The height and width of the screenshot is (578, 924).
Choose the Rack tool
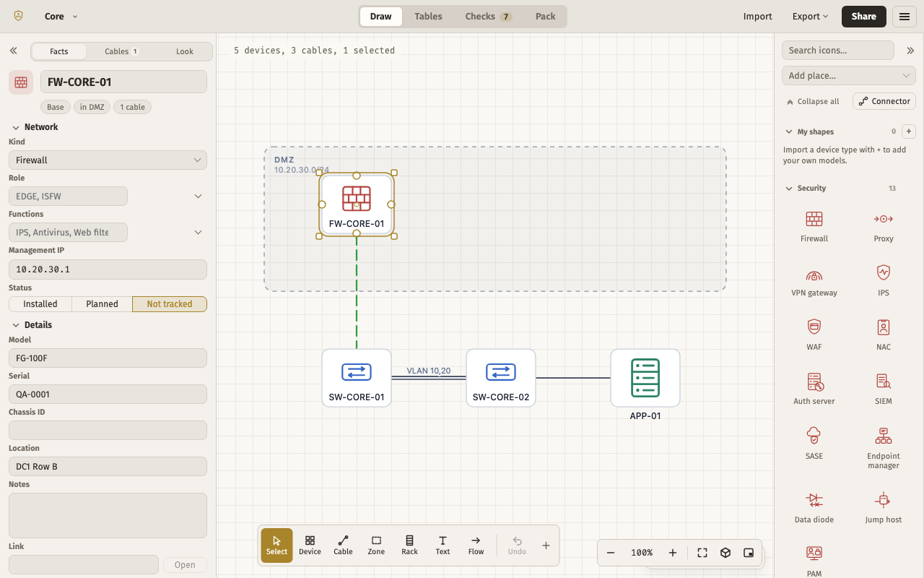409,545
